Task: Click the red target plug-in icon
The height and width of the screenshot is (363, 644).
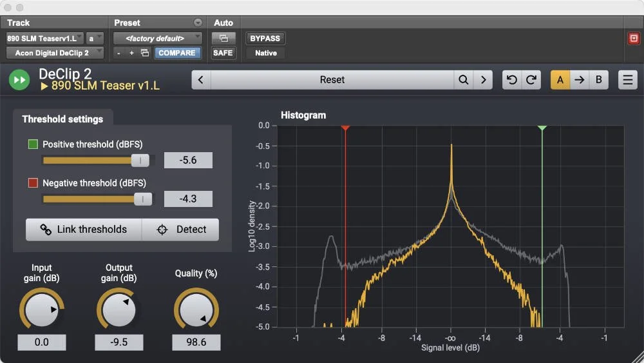Action: (634, 38)
